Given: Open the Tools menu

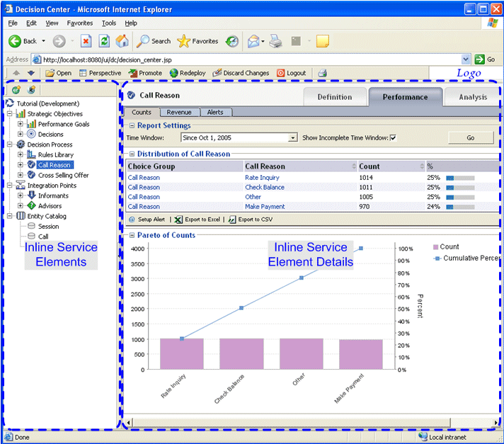Looking at the screenshot, I should point(109,23).
